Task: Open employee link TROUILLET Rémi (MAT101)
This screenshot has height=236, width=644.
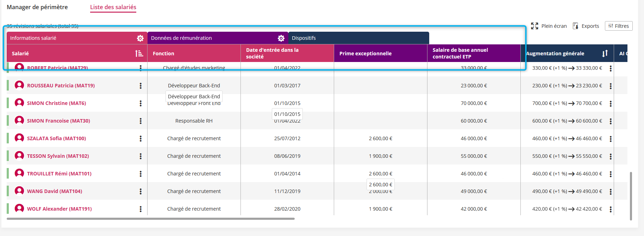Action: pyautogui.click(x=59, y=174)
